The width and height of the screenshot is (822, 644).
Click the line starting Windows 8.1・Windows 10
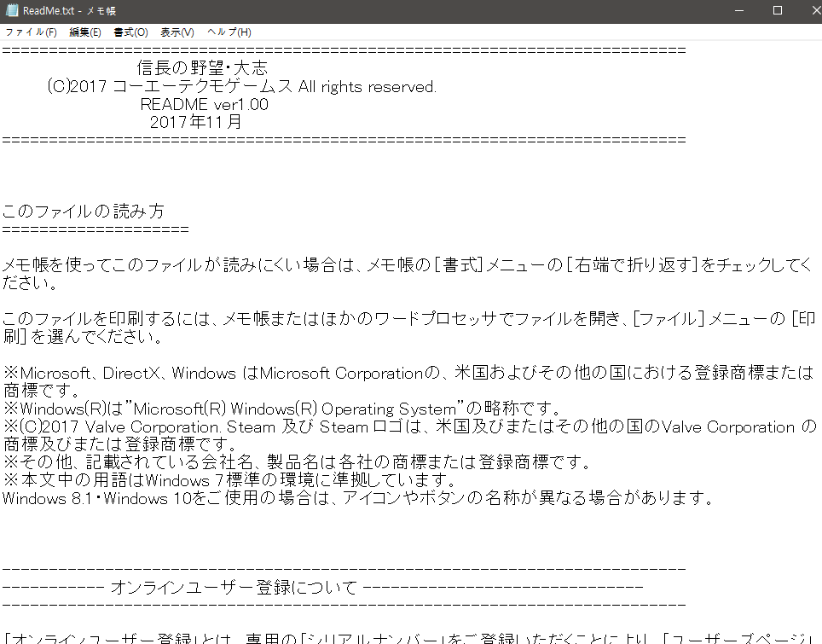coord(358,497)
